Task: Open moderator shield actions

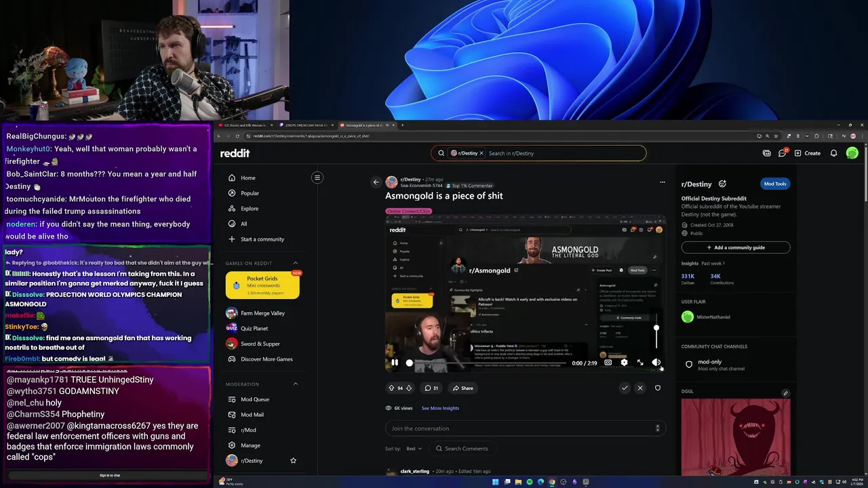Action: (657, 388)
